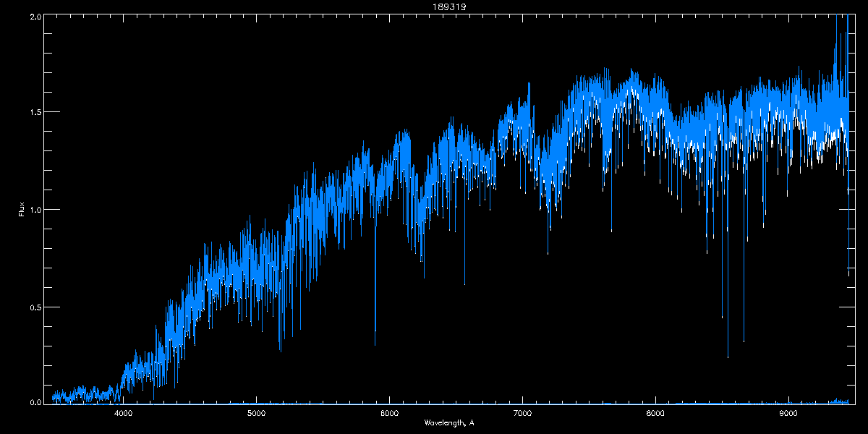This screenshot has height=434, width=868.
Task: Click x-axis tick label 5000
Action: pos(256,413)
